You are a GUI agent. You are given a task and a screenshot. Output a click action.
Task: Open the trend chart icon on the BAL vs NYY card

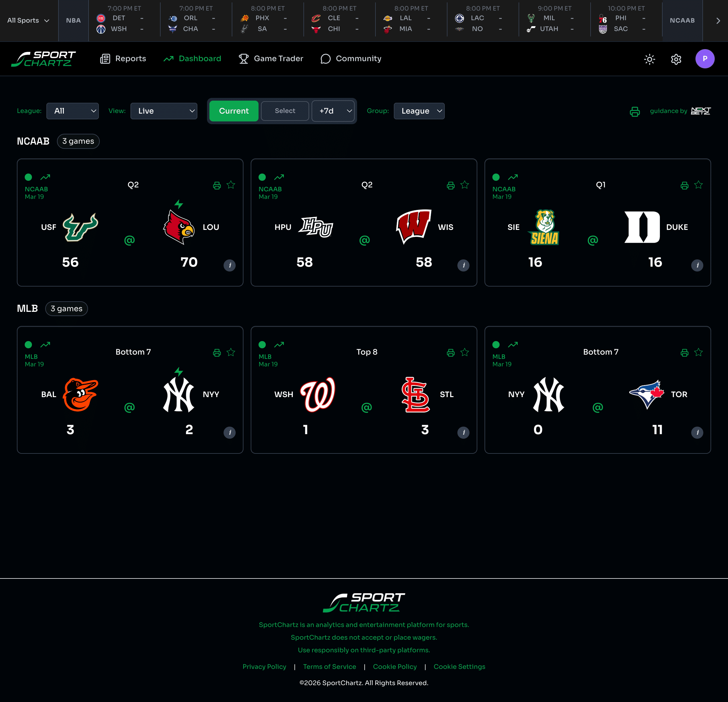(45, 345)
